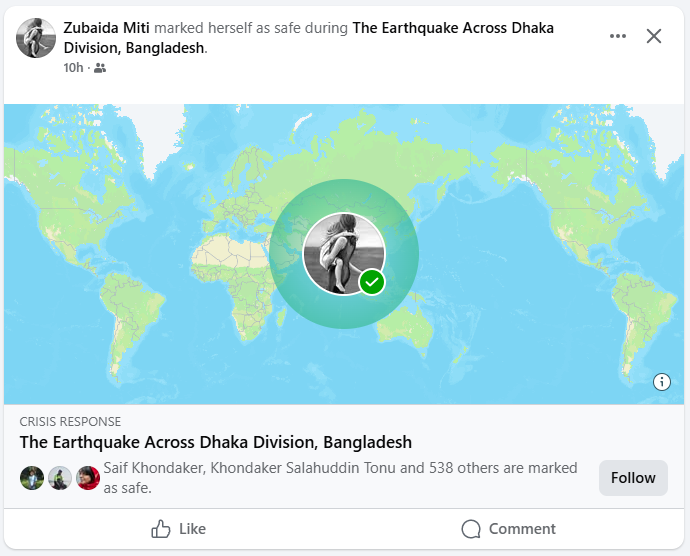
Task: Click the first small avatar in safe list
Action: tap(31, 478)
